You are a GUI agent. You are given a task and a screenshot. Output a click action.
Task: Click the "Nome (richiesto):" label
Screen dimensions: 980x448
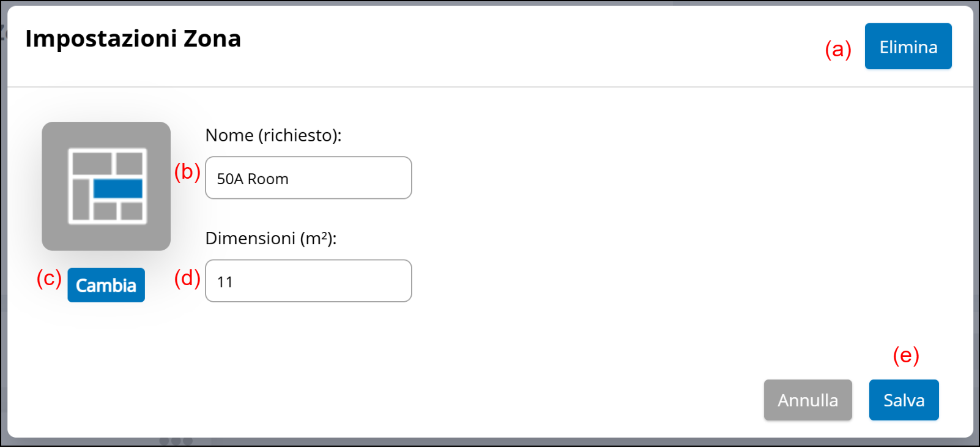273,135
